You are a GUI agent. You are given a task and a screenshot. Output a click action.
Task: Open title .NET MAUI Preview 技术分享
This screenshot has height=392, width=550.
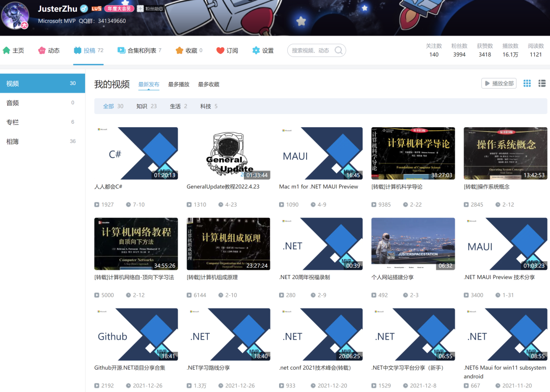click(x=499, y=277)
